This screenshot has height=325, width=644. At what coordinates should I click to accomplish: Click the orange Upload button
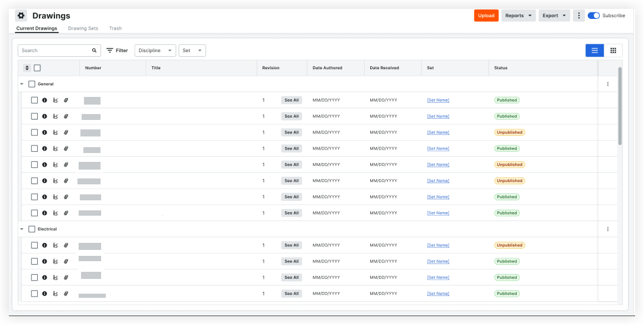point(486,15)
